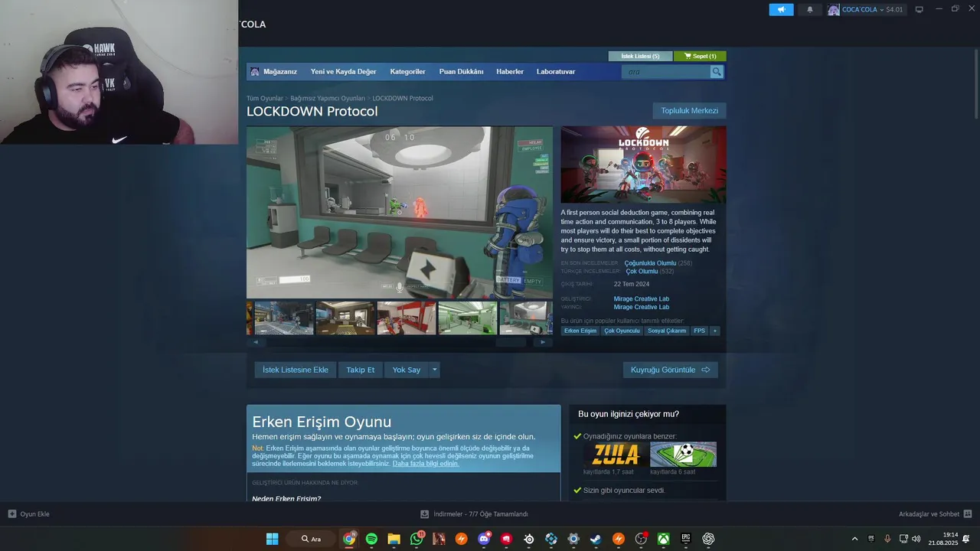
Task: Click the Bağımsız Yapımcı Oyunları breadcrumb
Action: pyautogui.click(x=328, y=99)
